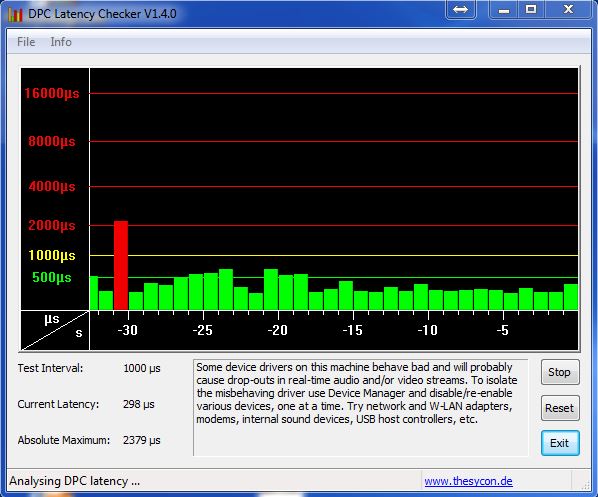Click the -20 marker on the time axis
598x497 pixels.
(x=277, y=330)
